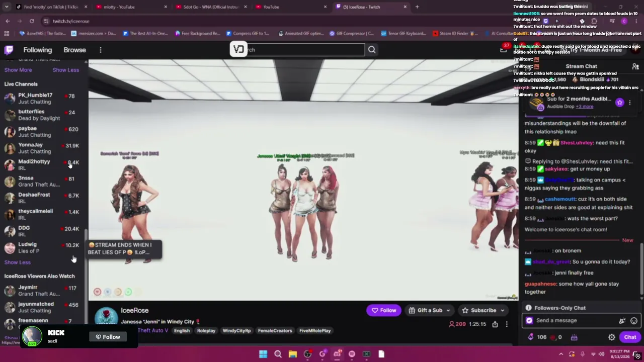
Task: Open Windows taskbar search
Action: pyautogui.click(x=278, y=354)
